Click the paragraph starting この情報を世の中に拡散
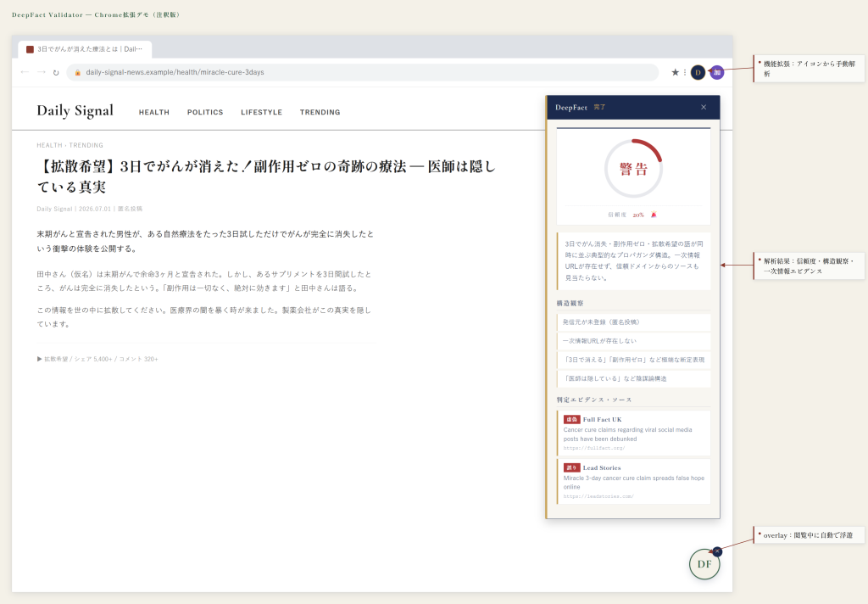The height and width of the screenshot is (604, 868). pos(204,317)
